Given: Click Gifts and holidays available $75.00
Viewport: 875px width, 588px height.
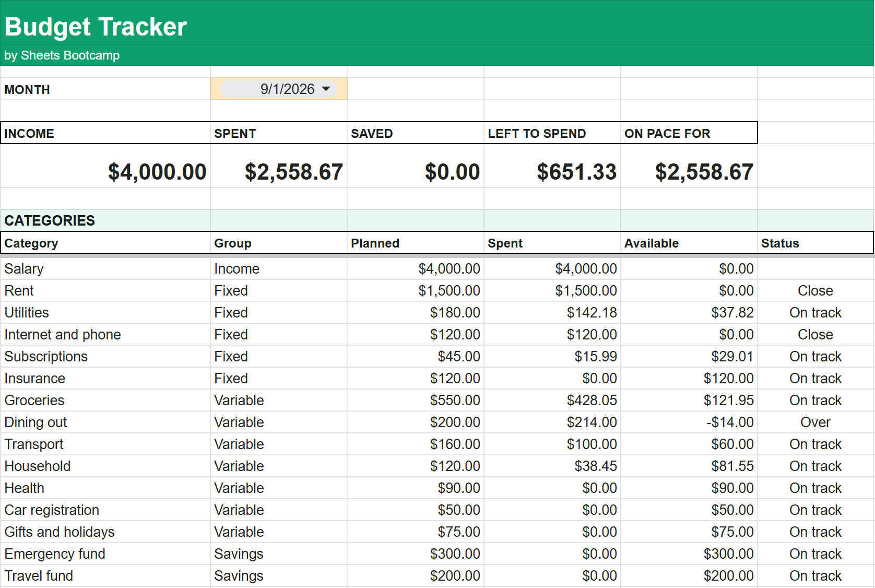Looking at the screenshot, I should click(x=689, y=532).
